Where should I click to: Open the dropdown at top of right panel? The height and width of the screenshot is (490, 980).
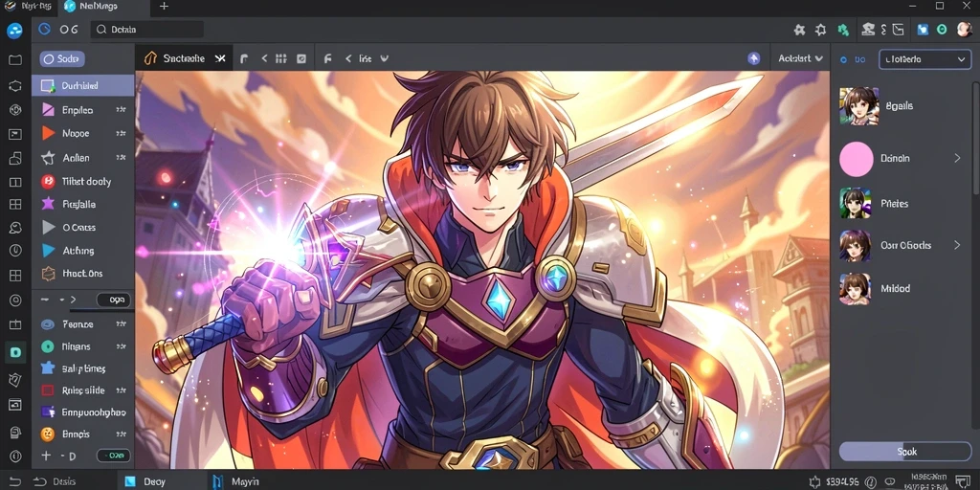click(925, 59)
